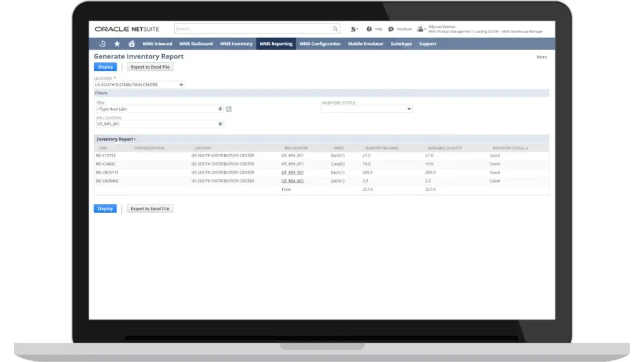
Task: Open the WMS Inventory menu
Action: [x=236, y=44]
